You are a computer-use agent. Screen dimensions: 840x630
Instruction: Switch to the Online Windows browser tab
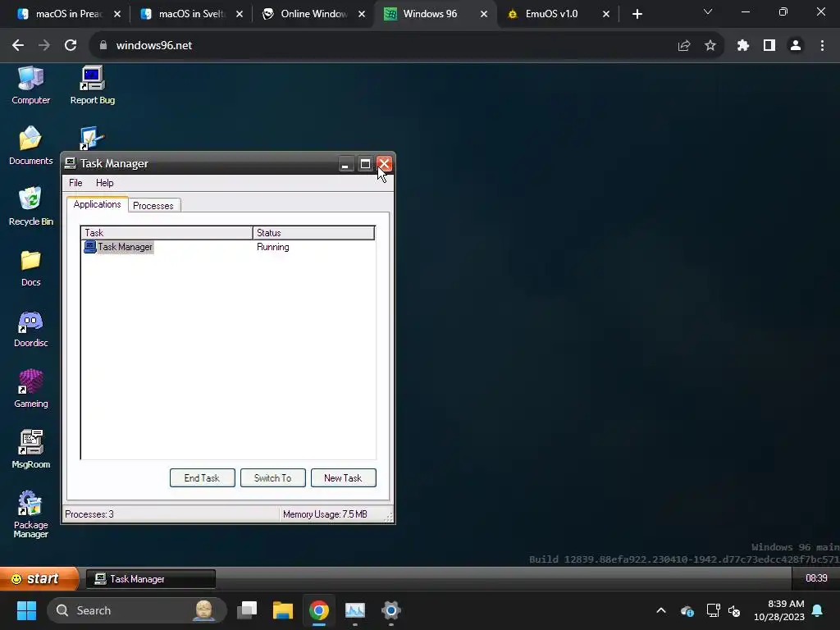pos(313,14)
